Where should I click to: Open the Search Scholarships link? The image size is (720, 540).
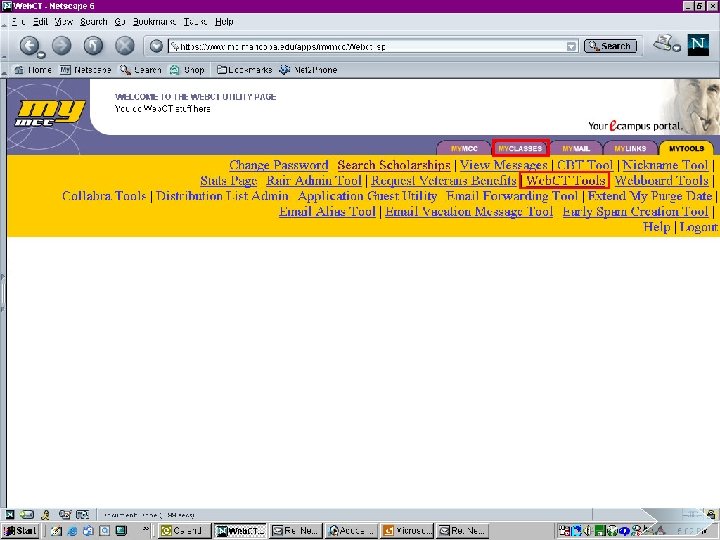click(394, 165)
